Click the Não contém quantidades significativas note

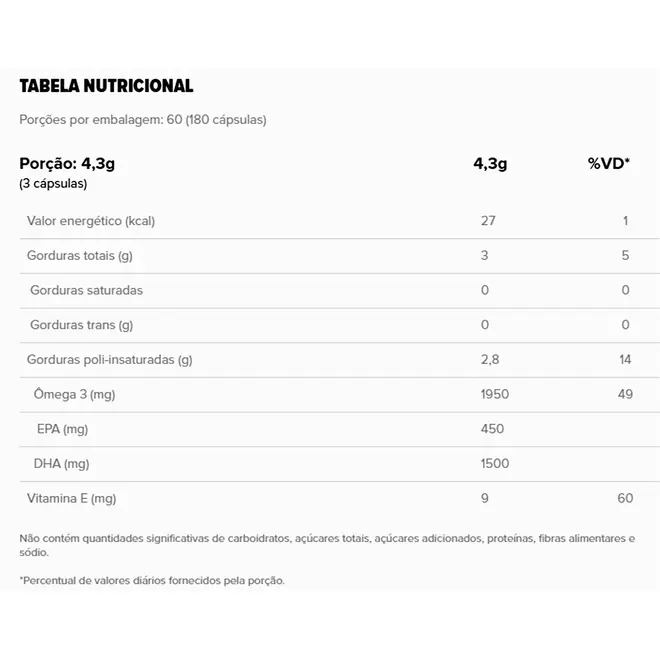tap(327, 545)
